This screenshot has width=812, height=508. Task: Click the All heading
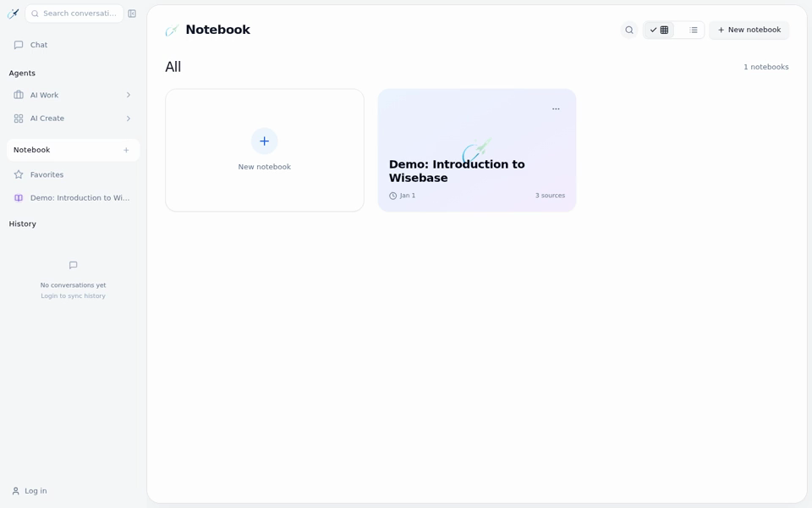[x=173, y=67]
